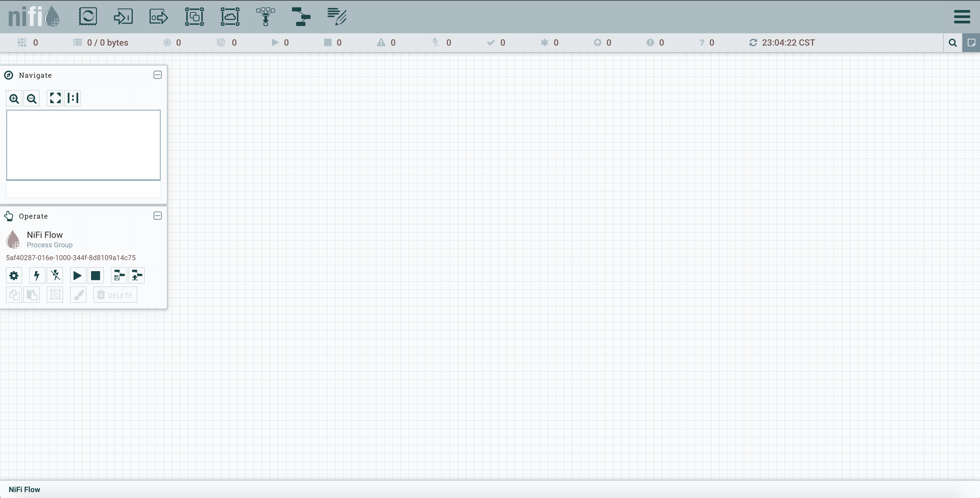
Task: Select the Input Port icon
Action: (x=123, y=17)
